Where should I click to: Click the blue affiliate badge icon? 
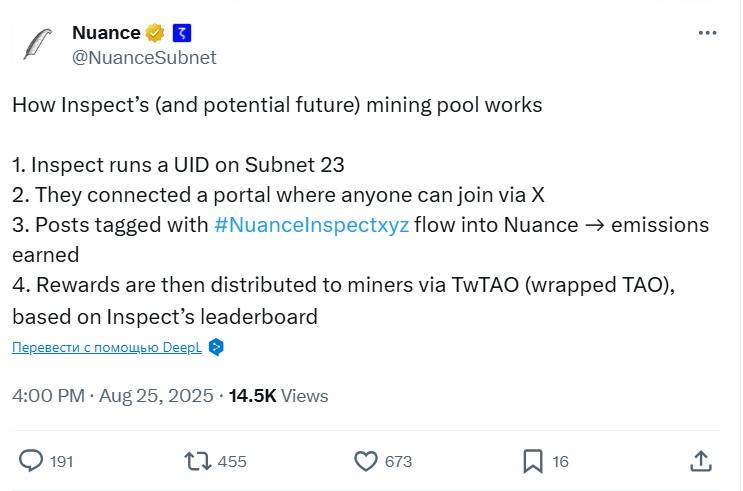183,32
